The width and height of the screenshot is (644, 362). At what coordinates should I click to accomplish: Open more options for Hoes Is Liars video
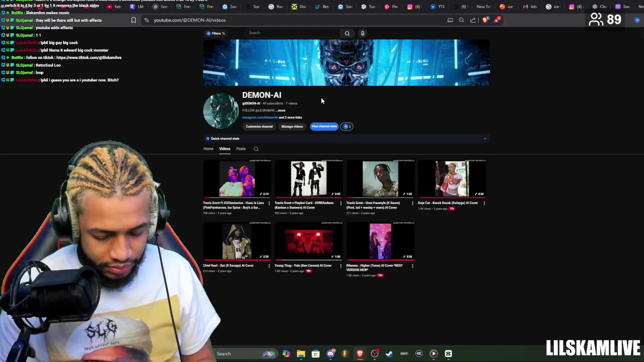point(269,203)
